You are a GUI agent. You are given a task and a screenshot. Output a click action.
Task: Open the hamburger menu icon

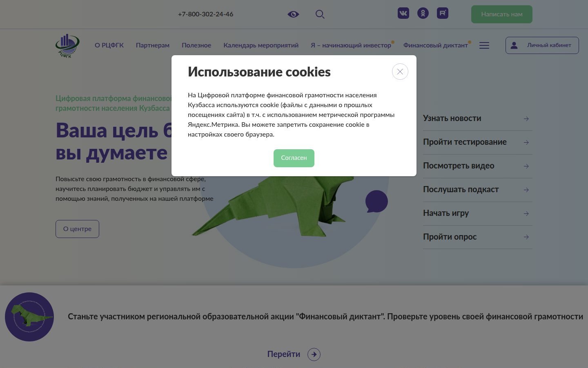click(484, 45)
